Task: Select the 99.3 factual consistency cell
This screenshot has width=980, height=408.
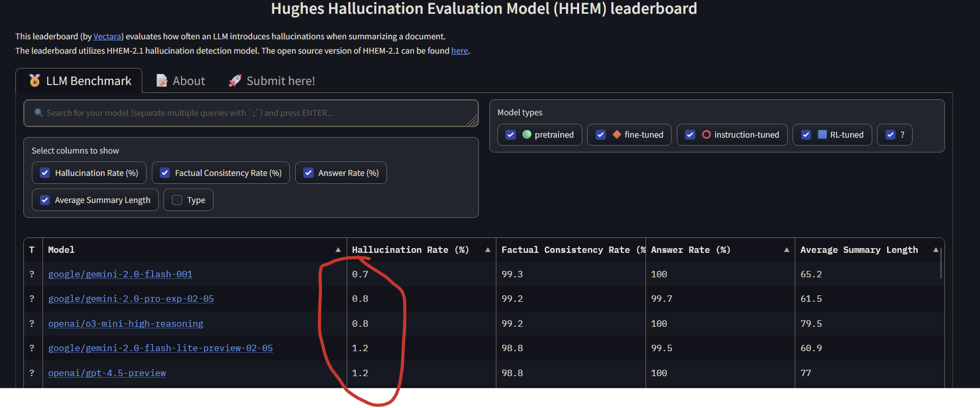Action: coord(571,274)
